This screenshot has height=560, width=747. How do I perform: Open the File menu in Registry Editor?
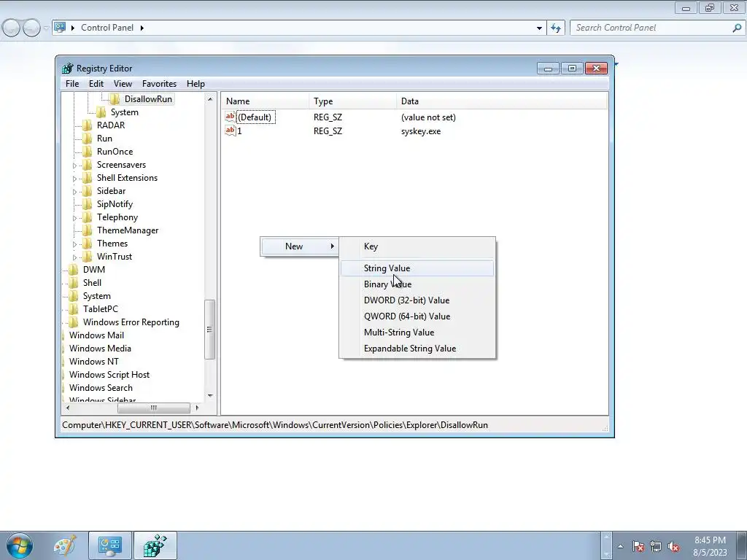72,84
